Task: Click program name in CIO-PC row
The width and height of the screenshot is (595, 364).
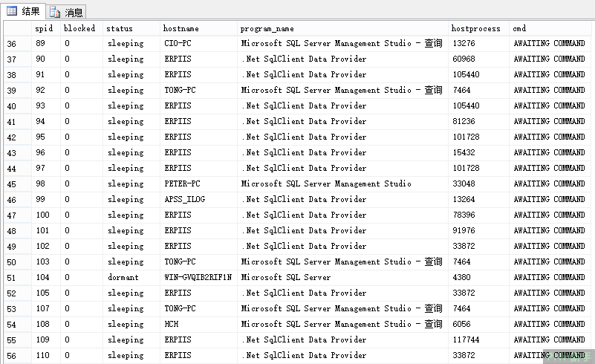Action: pyautogui.click(x=342, y=43)
